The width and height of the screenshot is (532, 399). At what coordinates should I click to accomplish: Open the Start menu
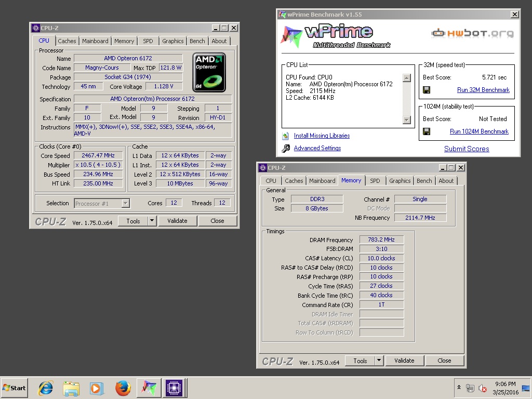pyautogui.click(x=14, y=388)
